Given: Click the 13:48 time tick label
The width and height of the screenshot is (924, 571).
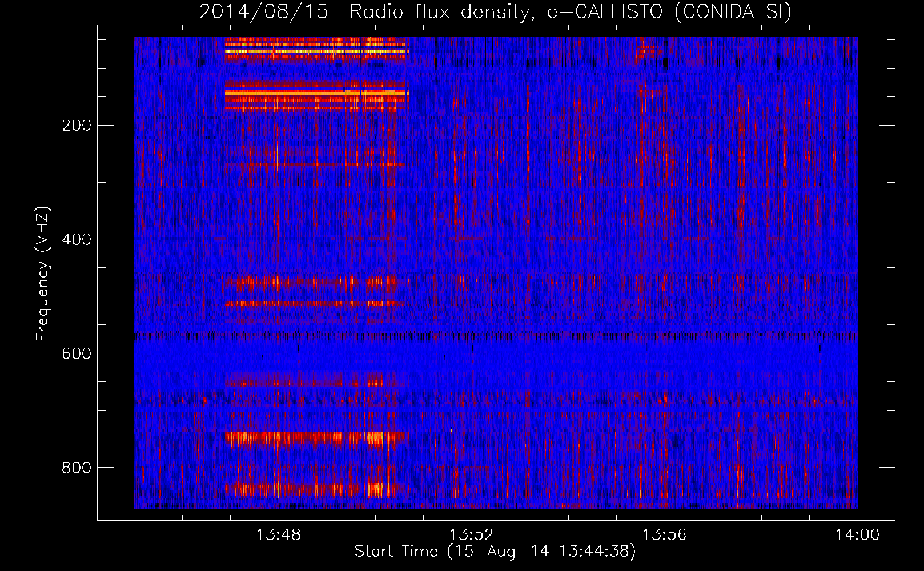Looking at the screenshot, I should 279,535.
